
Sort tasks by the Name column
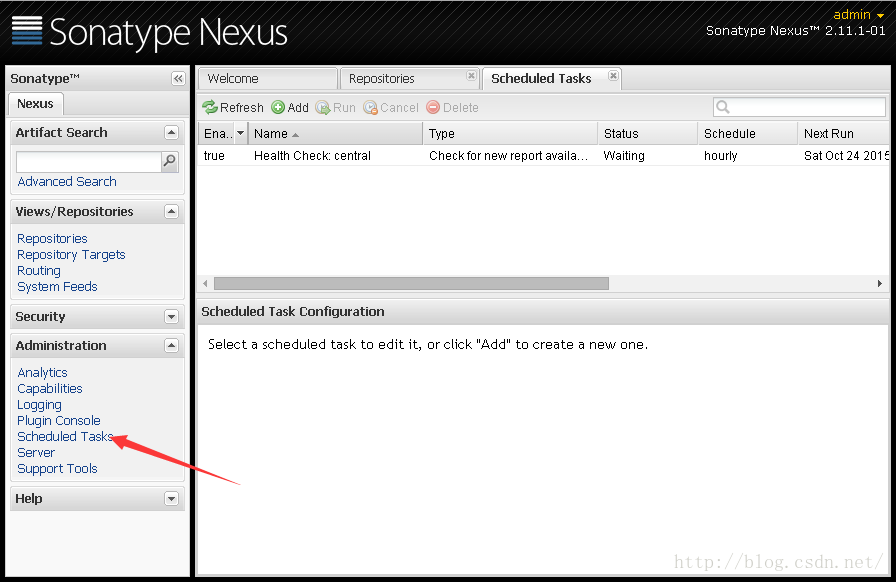pyautogui.click(x=335, y=133)
